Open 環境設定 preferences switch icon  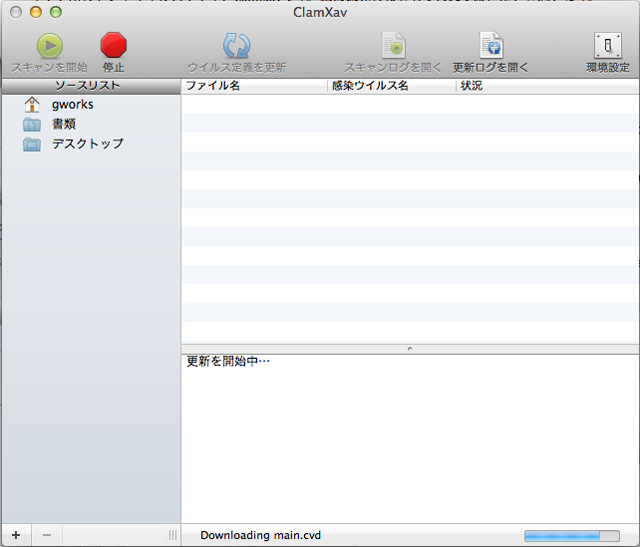coord(608,45)
